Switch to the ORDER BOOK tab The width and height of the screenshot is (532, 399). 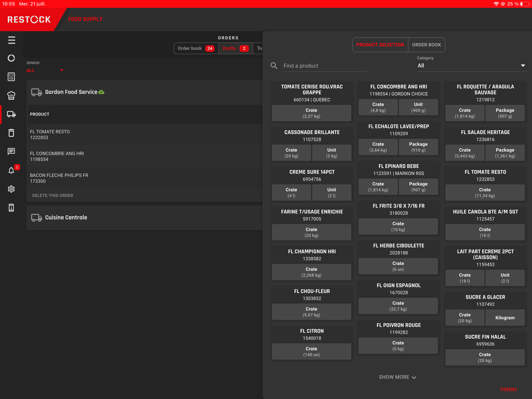[426, 45]
